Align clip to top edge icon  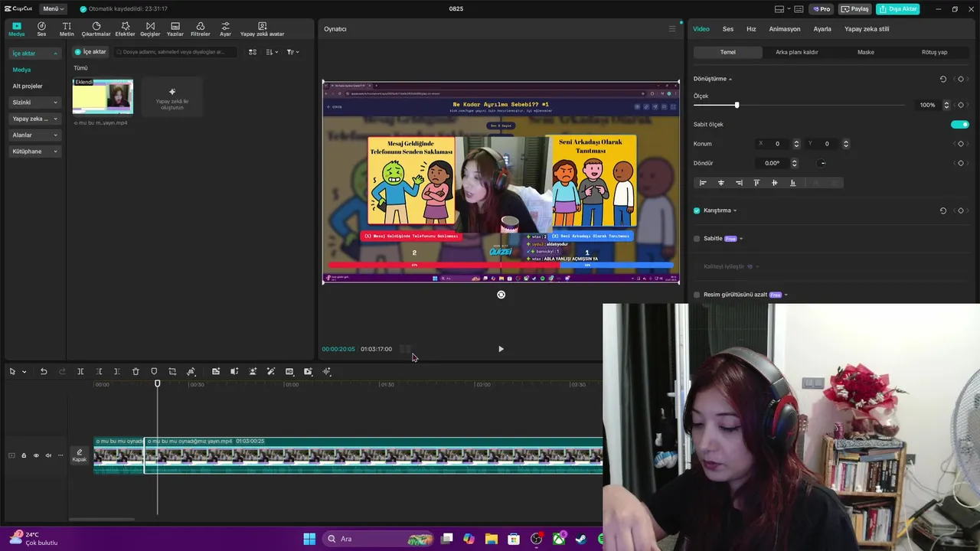click(x=756, y=183)
